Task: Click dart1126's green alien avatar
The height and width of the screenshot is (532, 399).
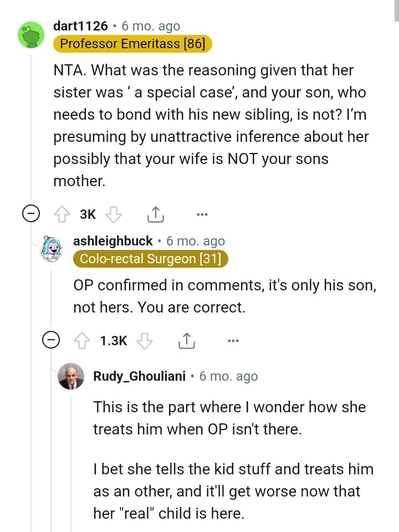Action: tap(32, 34)
